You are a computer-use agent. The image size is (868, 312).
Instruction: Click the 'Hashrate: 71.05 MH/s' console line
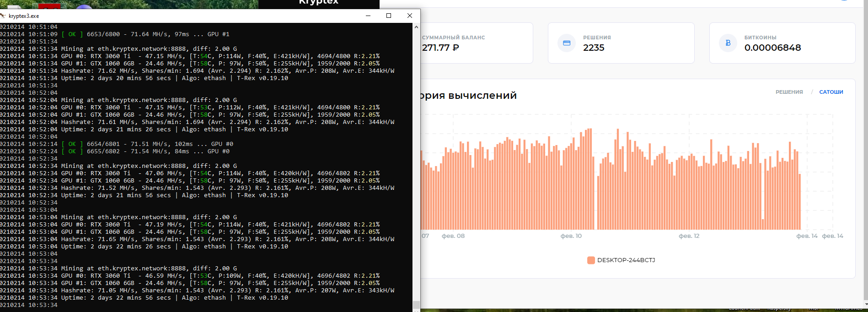197,290
